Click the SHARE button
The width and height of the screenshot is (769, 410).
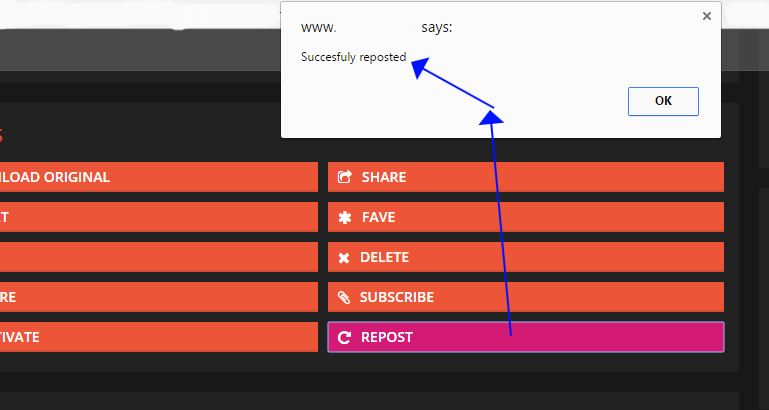point(526,177)
